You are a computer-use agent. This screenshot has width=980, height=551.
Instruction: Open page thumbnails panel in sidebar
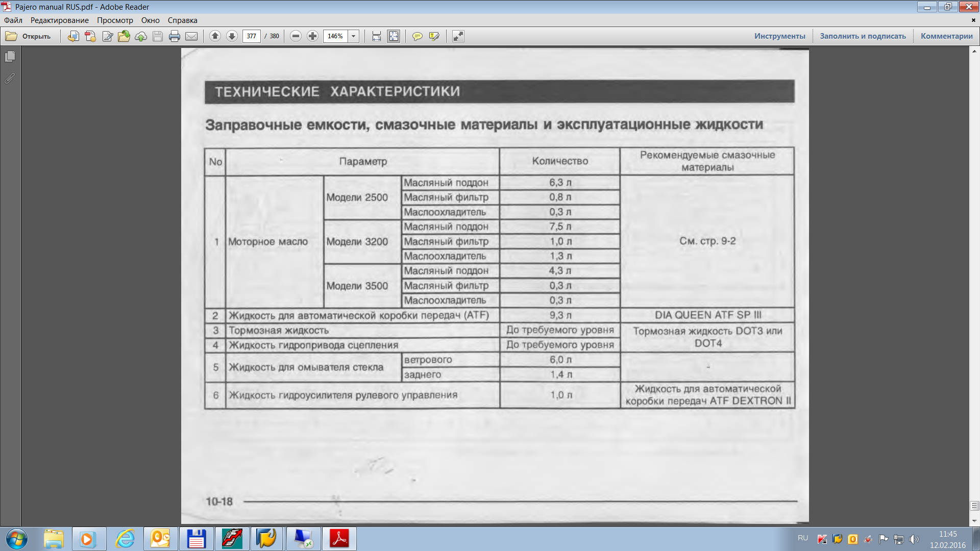[10, 57]
